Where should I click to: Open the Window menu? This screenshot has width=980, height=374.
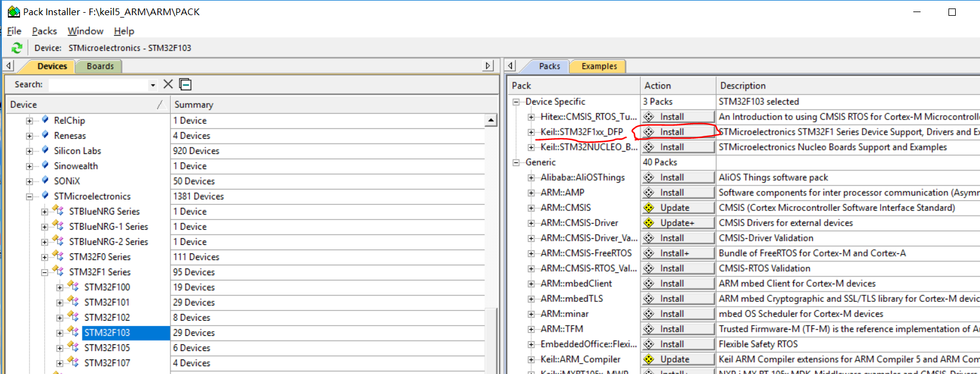86,31
